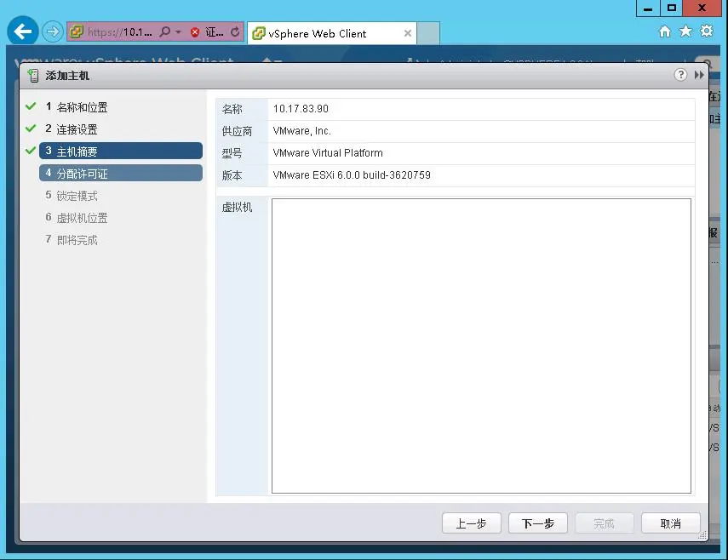Select step 2 连接设置
728x560 pixels.
coord(121,129)
